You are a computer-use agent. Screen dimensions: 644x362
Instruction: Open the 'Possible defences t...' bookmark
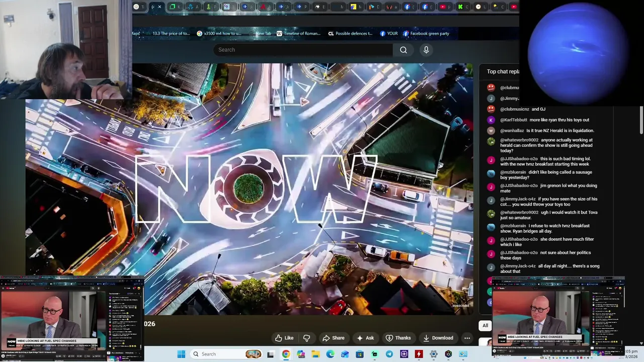(x=350, y=34)
